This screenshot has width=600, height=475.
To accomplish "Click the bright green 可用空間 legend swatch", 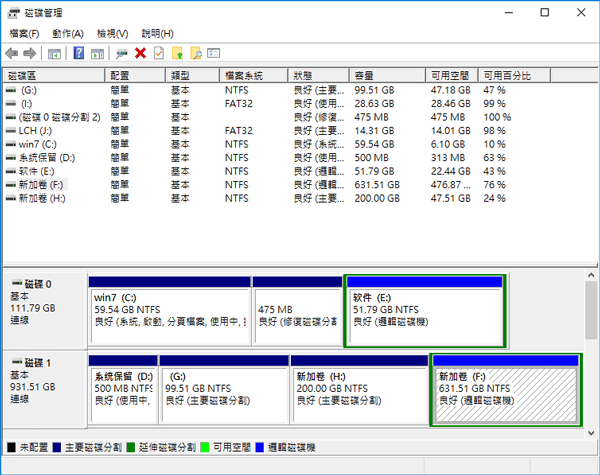I will point(205,447).
